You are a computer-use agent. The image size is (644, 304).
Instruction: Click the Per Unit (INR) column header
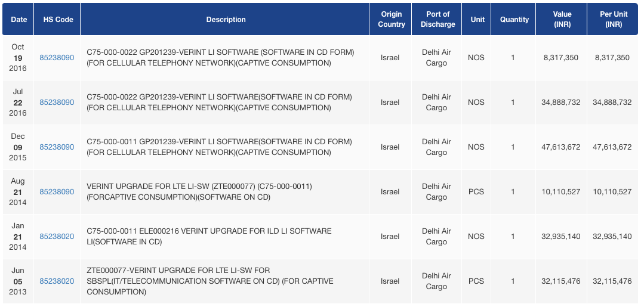coord(614,20)
